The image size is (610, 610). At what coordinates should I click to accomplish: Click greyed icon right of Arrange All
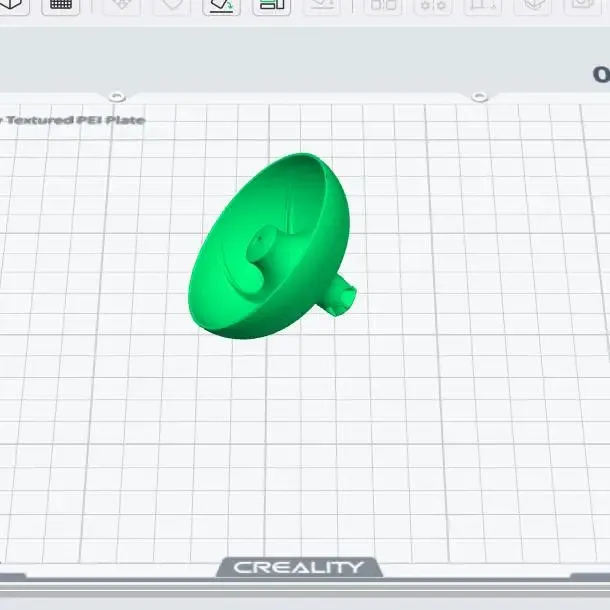[x=322, y=5]
